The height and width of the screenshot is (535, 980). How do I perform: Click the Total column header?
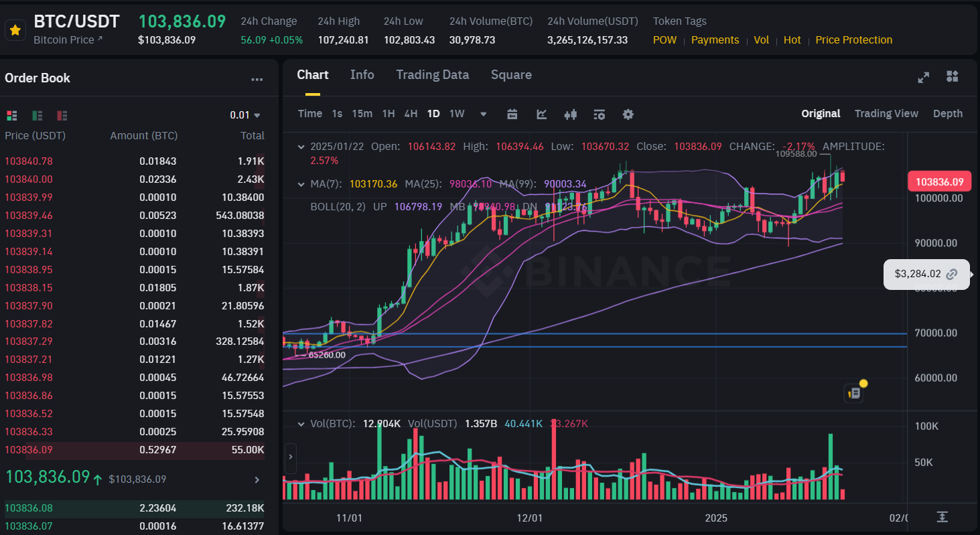click(253, 136)
